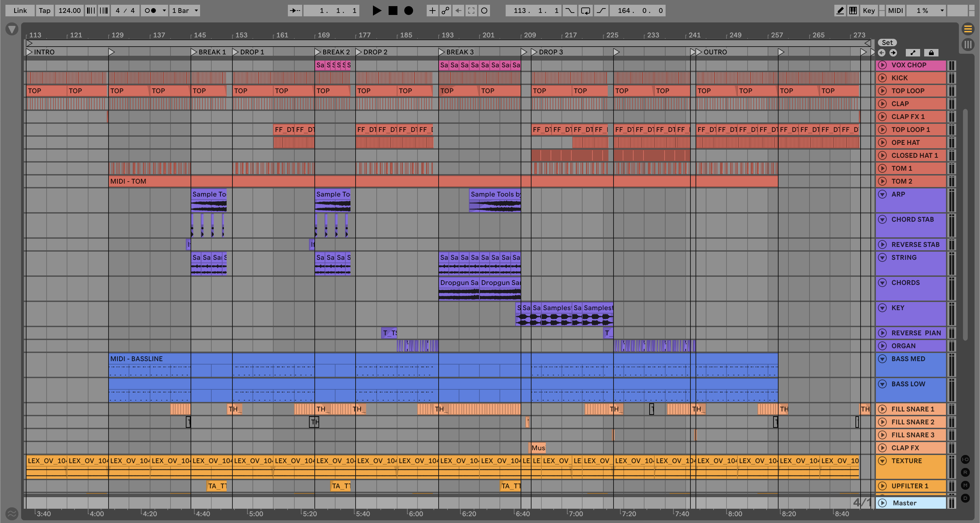Click the Follow arrow icon in transport
This screenshot has height=523, width=980.
coord(295,11)
